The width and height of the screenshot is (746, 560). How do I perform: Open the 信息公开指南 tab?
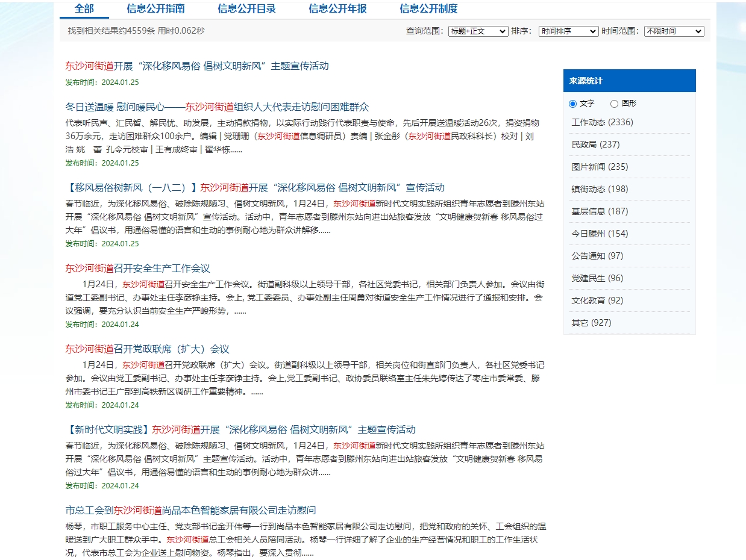click(155, 8)
